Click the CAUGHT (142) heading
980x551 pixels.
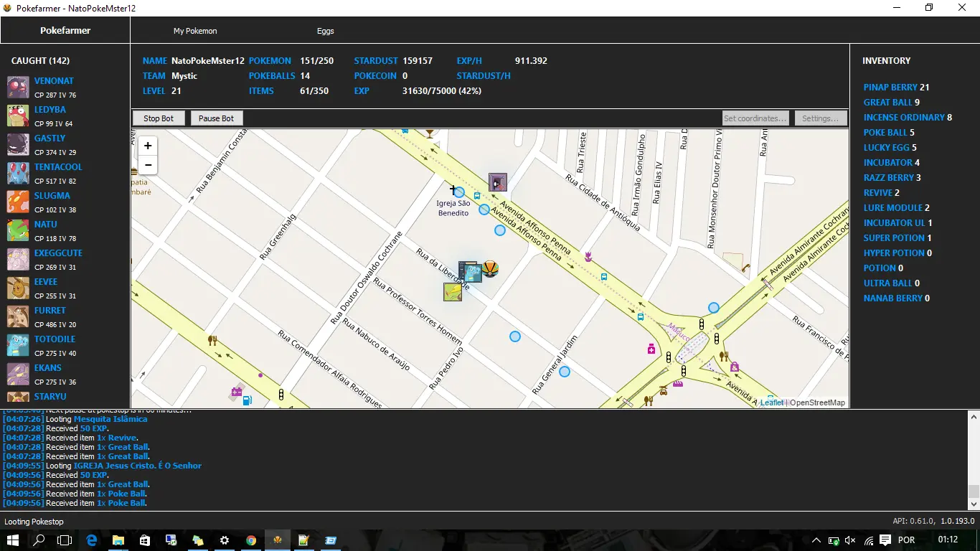point(40,61)
